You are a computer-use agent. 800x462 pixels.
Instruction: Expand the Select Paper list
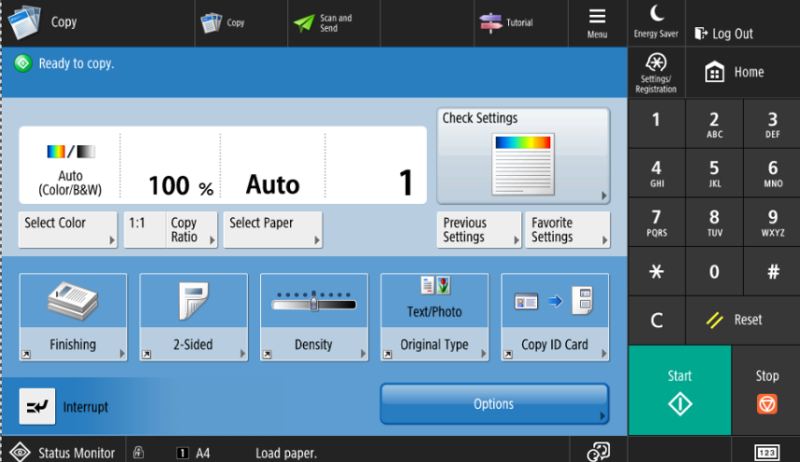274,229
